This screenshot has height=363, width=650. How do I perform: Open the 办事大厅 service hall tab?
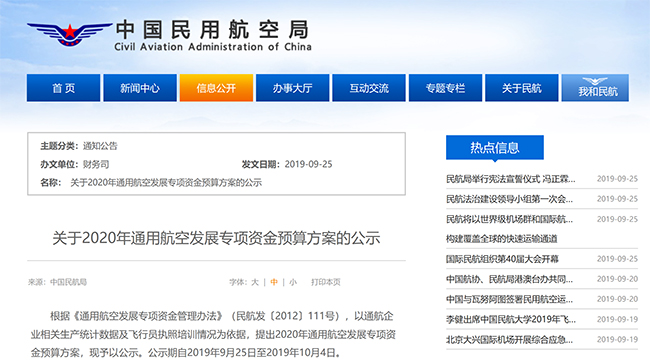pyautogui.click(x=293, y=88)
